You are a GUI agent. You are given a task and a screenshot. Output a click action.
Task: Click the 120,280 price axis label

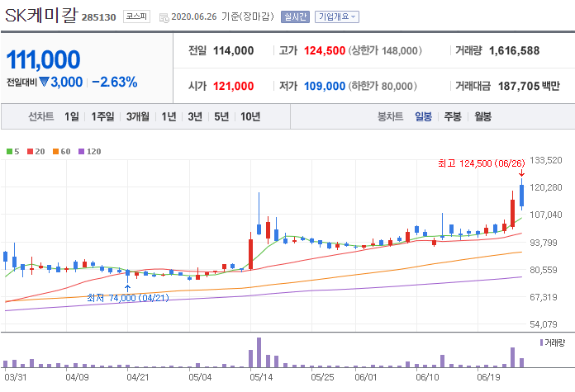(545, 187)
